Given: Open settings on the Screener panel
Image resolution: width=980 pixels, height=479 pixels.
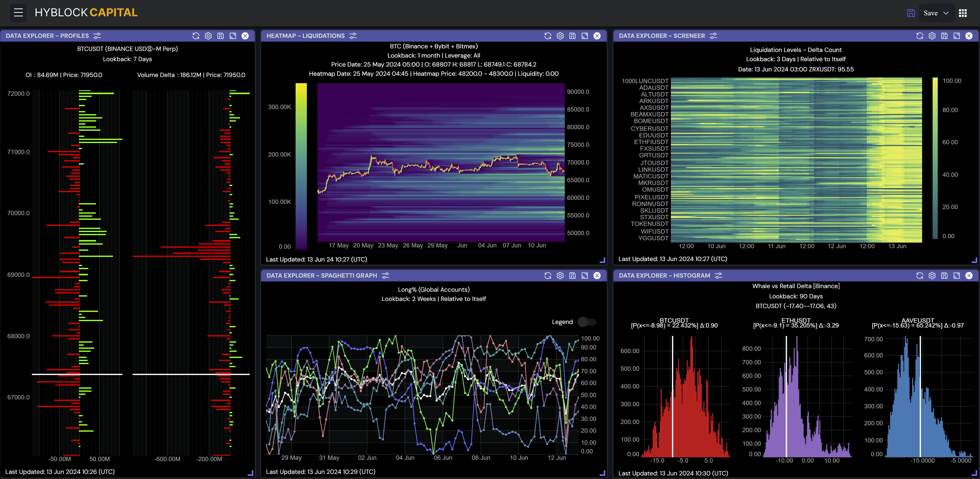Looking at the screenshot, I should click(932, 36).
